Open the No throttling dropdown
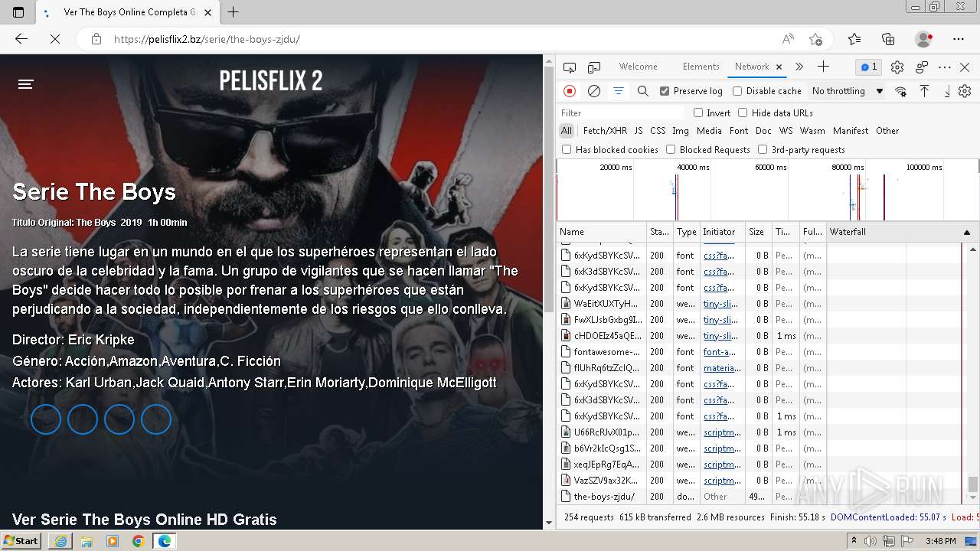This screenshot has width=980, height=551. pos(848,91)
